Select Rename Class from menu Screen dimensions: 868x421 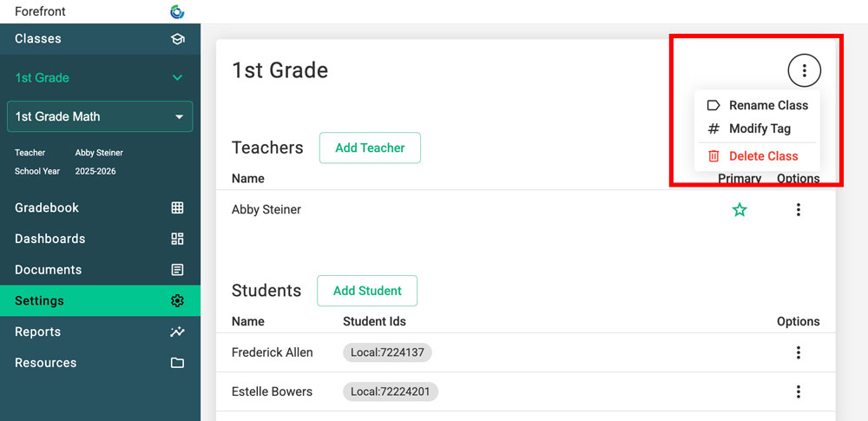767,105
